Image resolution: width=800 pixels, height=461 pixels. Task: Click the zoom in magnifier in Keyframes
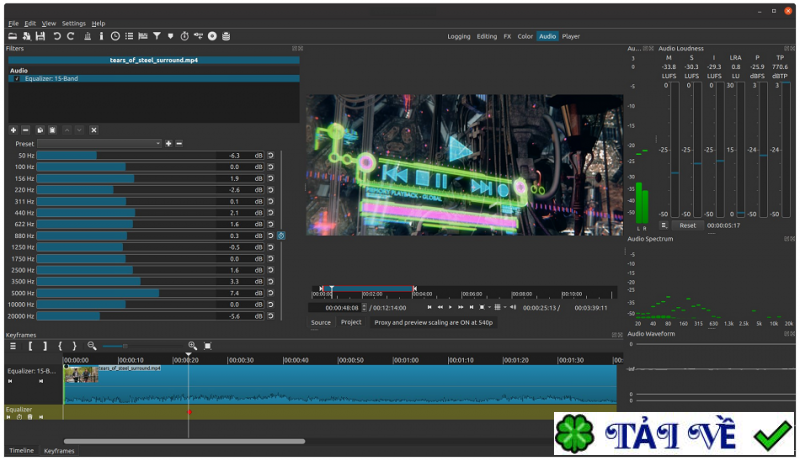[192, 345]
